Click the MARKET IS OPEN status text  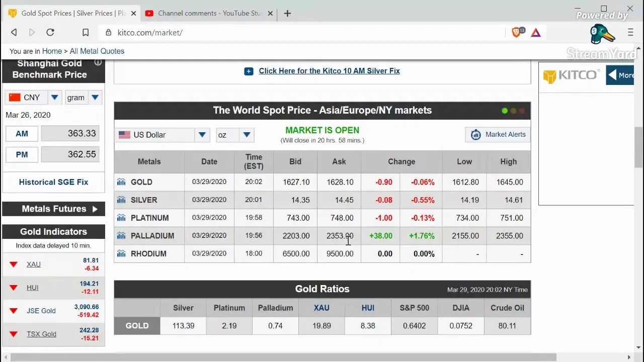click(x=322, y=130)
